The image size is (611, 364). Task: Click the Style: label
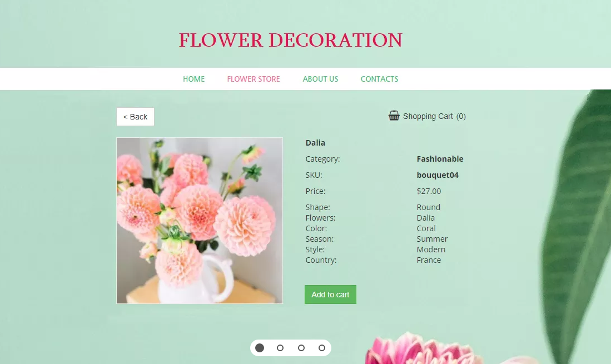[315, 250]
